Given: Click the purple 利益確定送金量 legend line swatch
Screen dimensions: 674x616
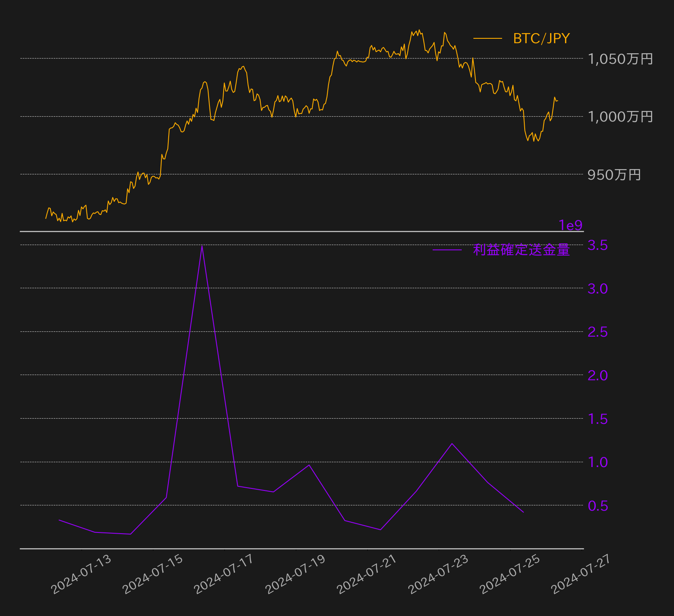Looking at the screenshot, I should click(x=447, y=250).
